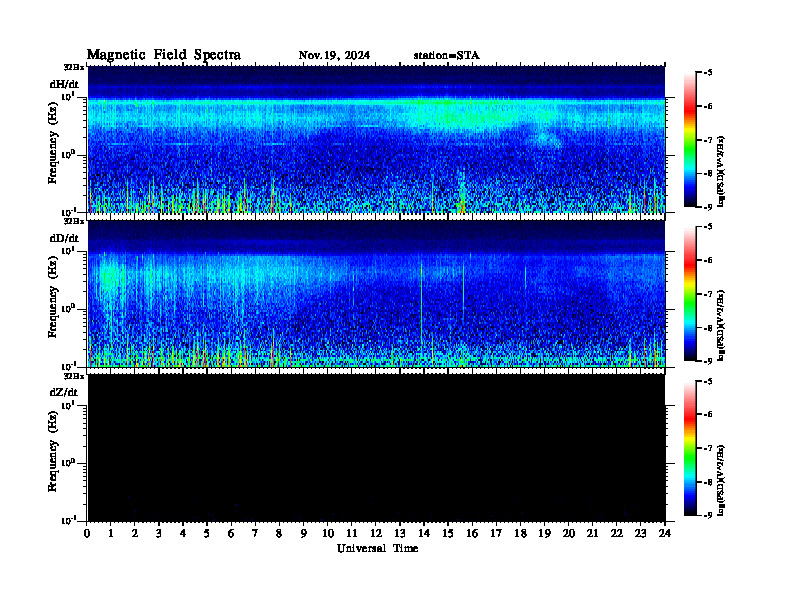The width and height of the screenshot is (792, 612).
Task: Click the "Universal Time" axis label
Action: [378, 548]
